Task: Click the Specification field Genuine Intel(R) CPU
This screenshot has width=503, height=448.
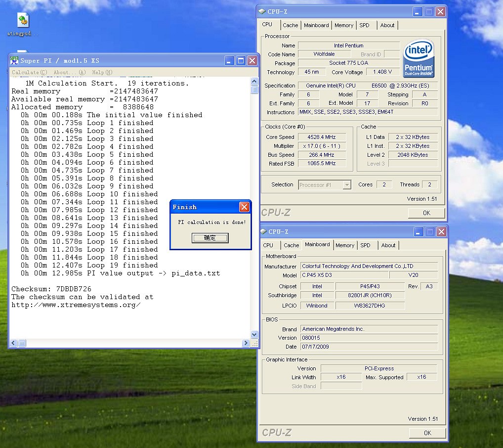Action: [x=368, y=86]
